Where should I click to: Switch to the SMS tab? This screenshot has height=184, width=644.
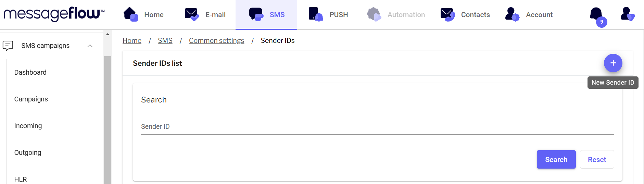pos(266,15)
